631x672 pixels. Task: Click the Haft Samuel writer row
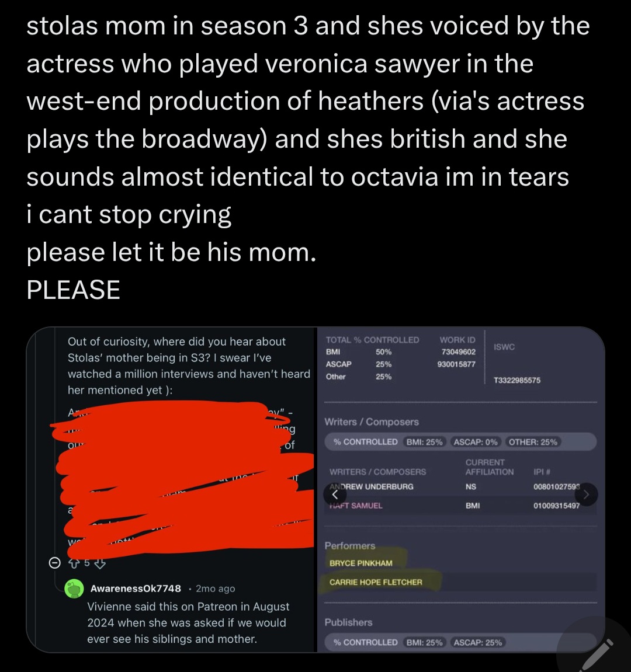pos(356,506)
